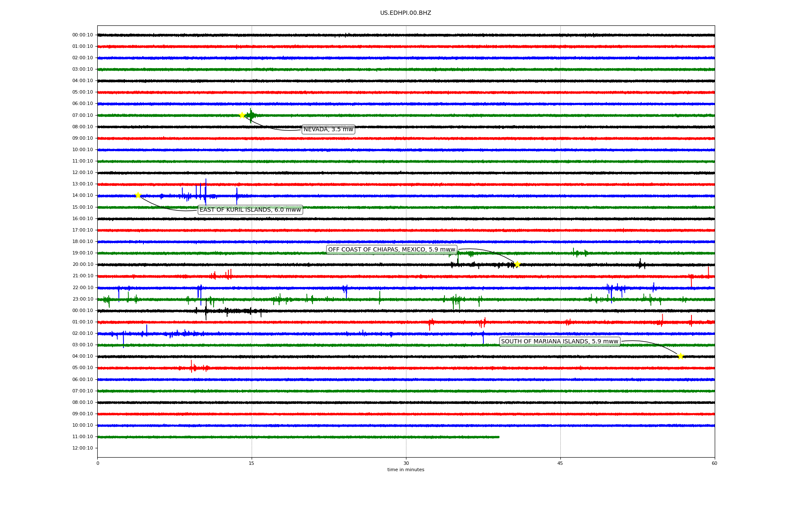Click the x-axis tick label 15
The width and height of the screenshot is (812, 508).
pyautogui.click(x=252, y=464)
